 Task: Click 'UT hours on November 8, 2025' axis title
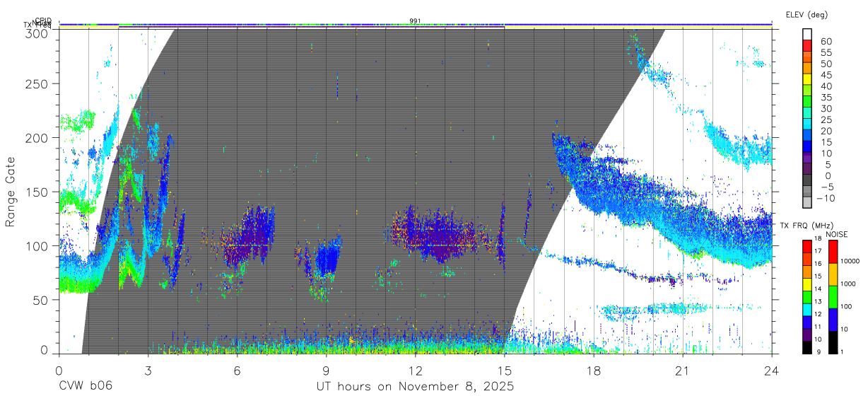coord(414,387)
